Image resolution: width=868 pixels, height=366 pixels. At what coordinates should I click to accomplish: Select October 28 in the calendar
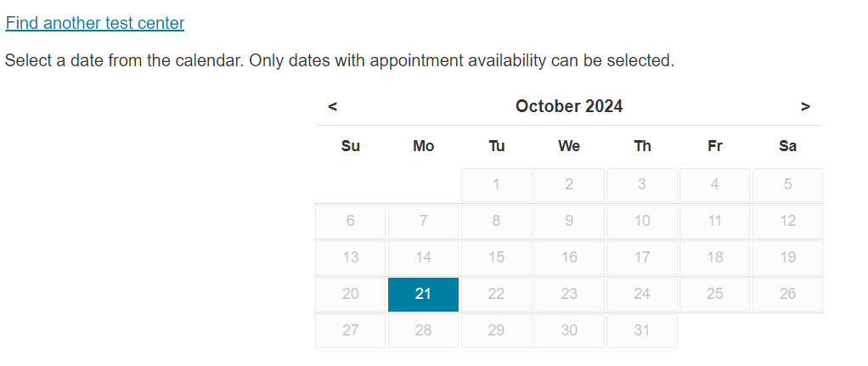click(424, 330)
